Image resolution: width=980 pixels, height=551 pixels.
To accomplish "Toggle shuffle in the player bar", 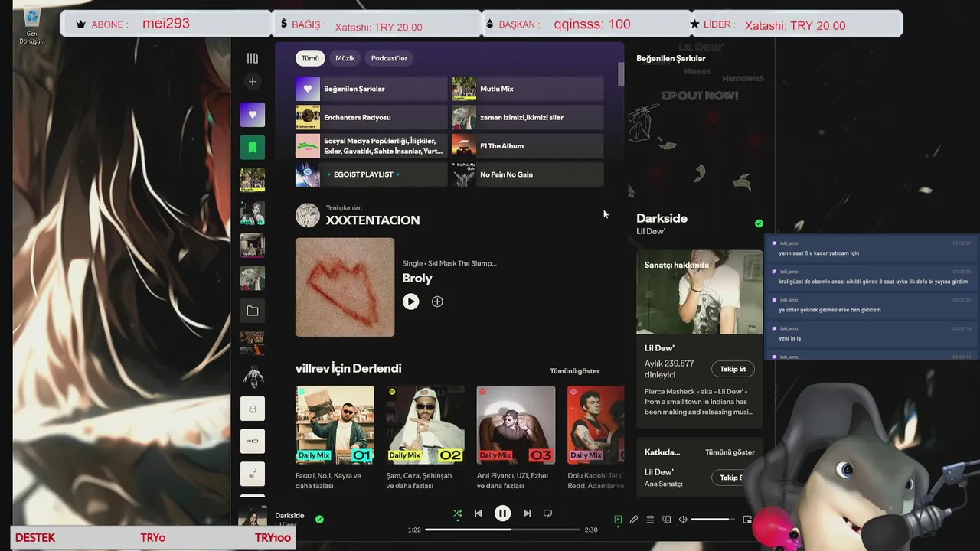I will (457, 514).
